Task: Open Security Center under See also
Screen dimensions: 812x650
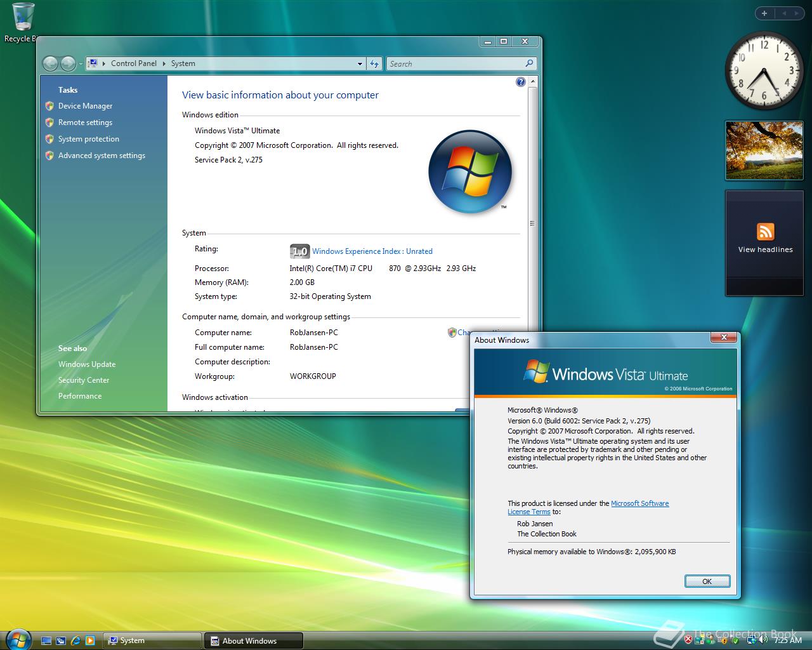Action: [x=84, y=380]
